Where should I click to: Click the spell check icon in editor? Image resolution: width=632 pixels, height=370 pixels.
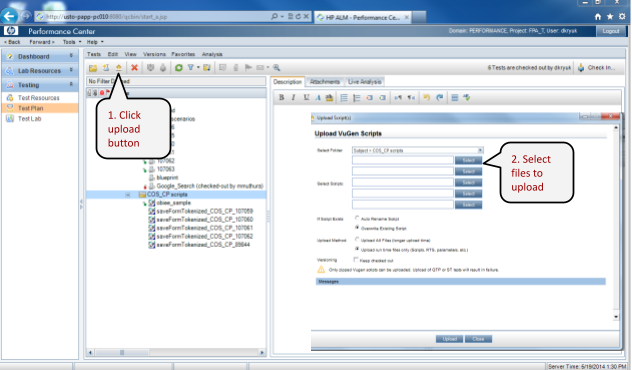467,97
